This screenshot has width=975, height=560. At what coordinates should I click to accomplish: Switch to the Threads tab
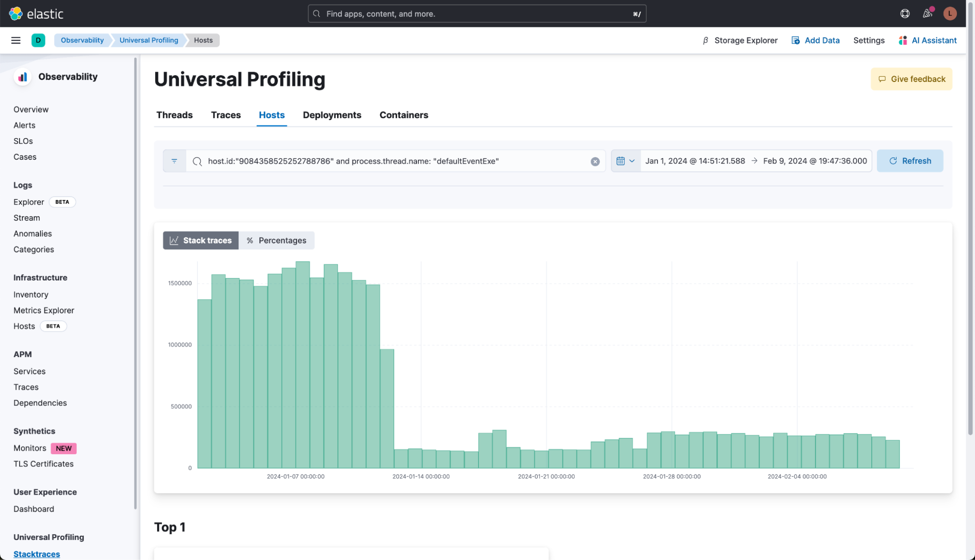tap(174, 115)
